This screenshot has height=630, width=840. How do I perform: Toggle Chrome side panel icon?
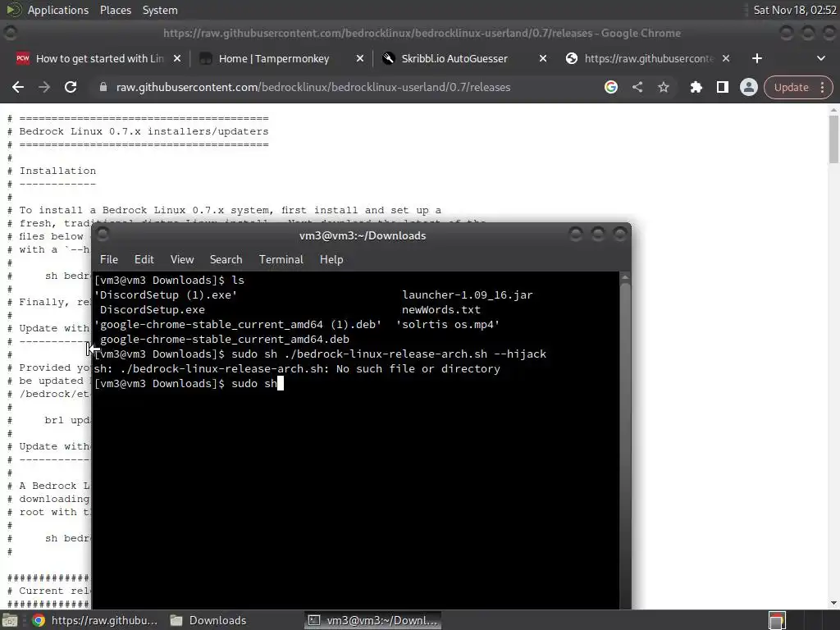722,87
